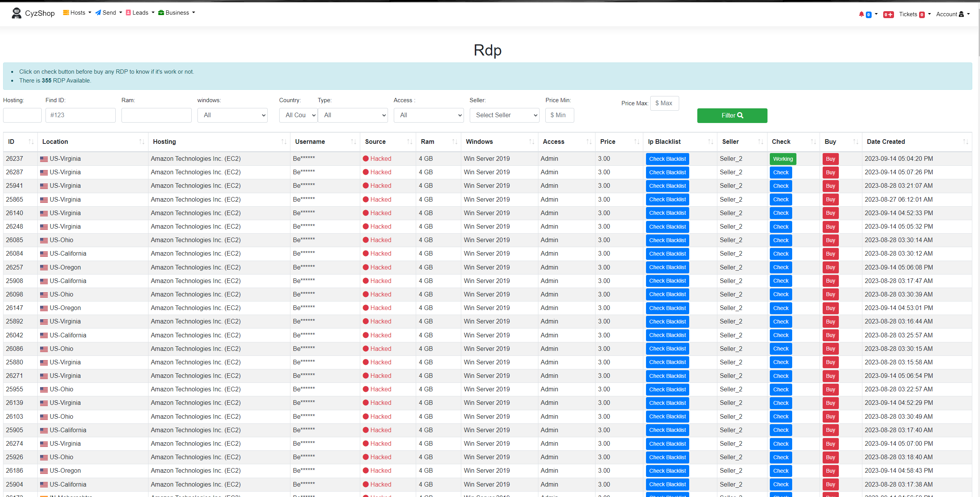Click the blue paper plane icon beside Send
The height and width of the screenshot is (497, 980).
click(x=98, y=12)
